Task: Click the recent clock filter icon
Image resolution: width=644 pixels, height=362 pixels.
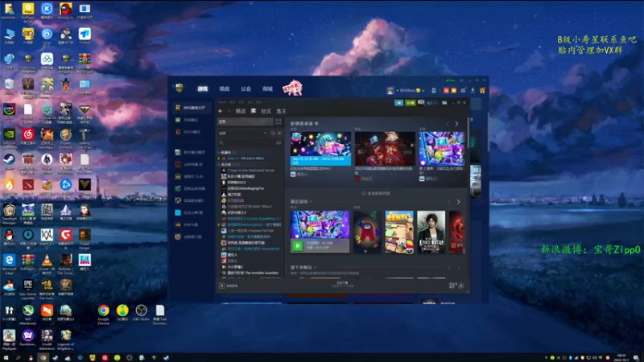Action: pos(273,133)
